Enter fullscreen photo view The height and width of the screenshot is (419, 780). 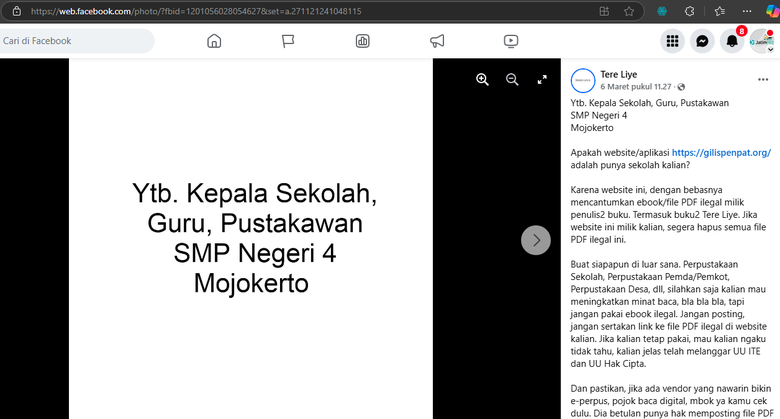click(x=542, y=80)
